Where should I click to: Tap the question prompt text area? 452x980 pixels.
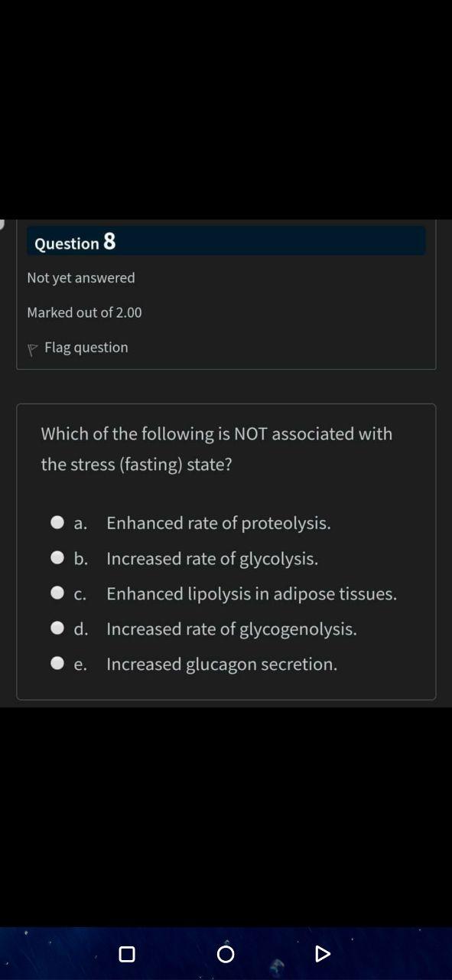click(x=216, y=449)
